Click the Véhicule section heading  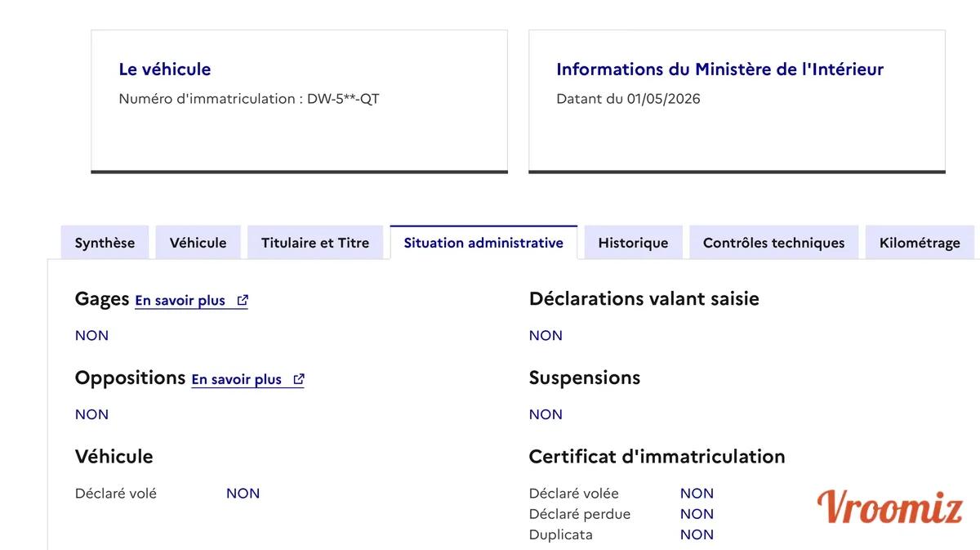[x=114, y=456]
